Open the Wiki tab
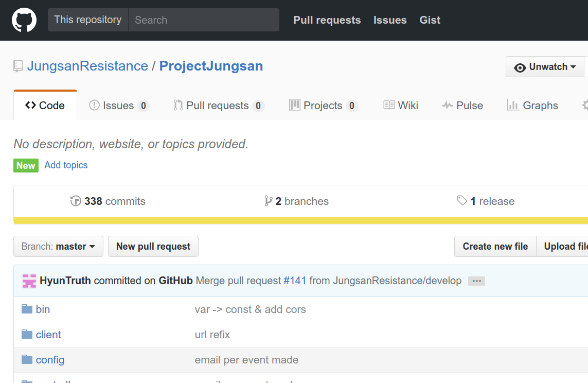Viewport: 588px width, 383px height. pos(401,106)
